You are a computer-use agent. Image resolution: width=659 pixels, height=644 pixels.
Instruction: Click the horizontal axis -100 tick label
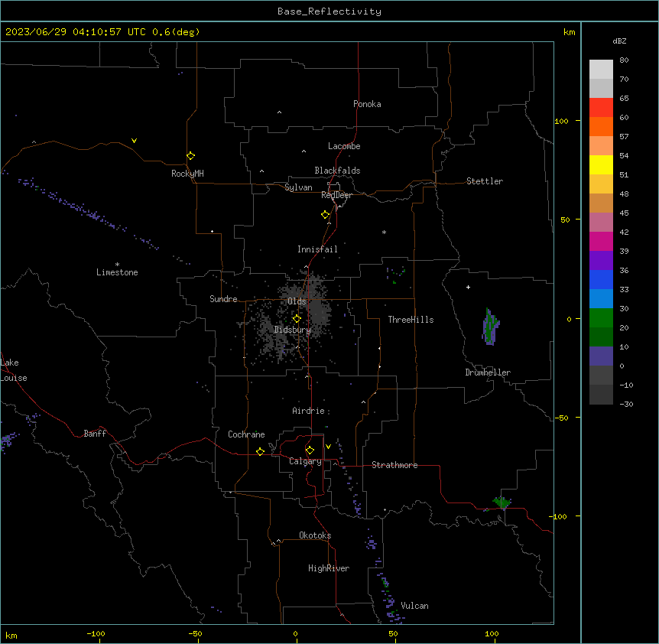click(96, 633)
